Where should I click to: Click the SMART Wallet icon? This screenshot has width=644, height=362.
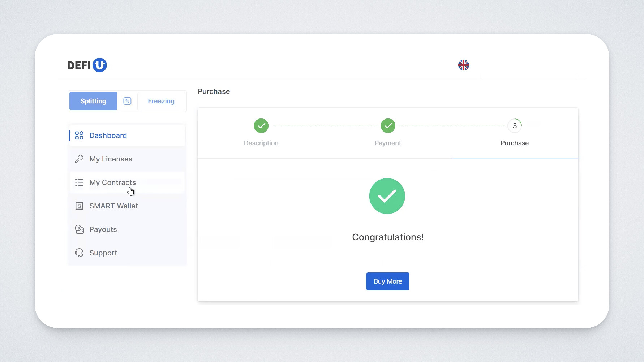pos(79,206)
